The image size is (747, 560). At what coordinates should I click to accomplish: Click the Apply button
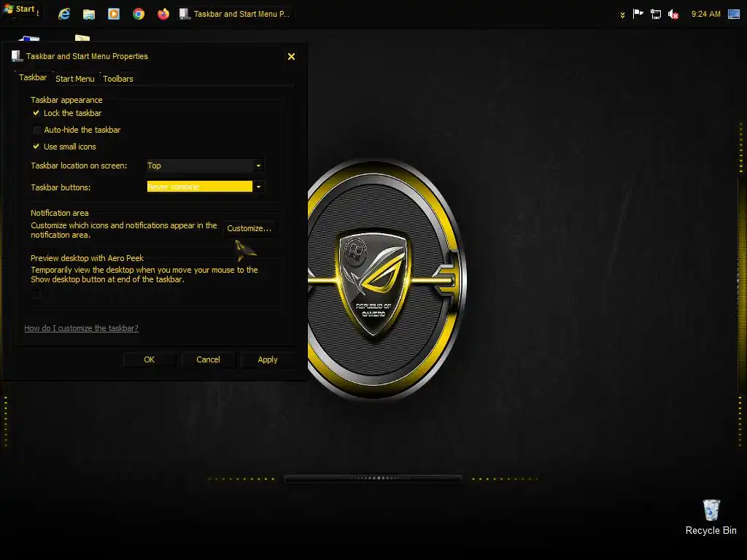(x=267, y=359)
